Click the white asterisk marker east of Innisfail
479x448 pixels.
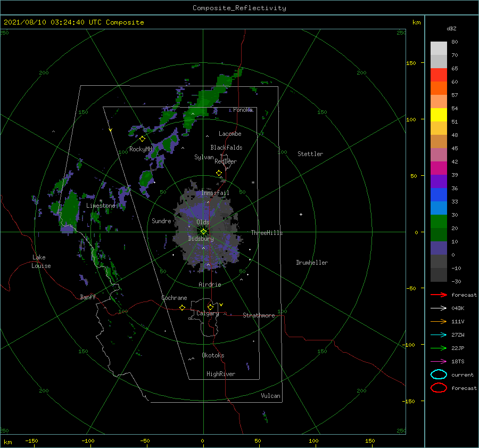click(253, 183)
